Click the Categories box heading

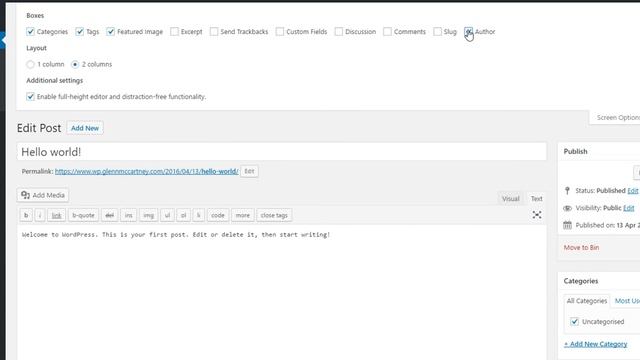pyautogui.click(x=581, y=281)
